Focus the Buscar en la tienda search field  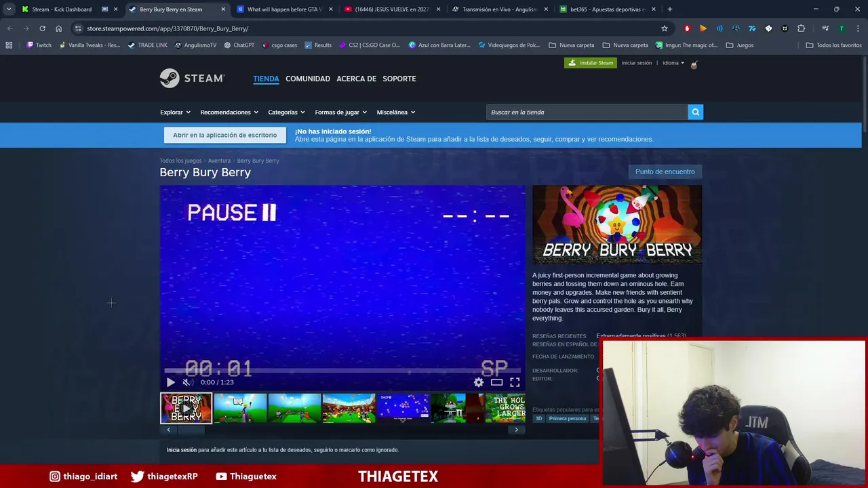[x=587, y=112]
